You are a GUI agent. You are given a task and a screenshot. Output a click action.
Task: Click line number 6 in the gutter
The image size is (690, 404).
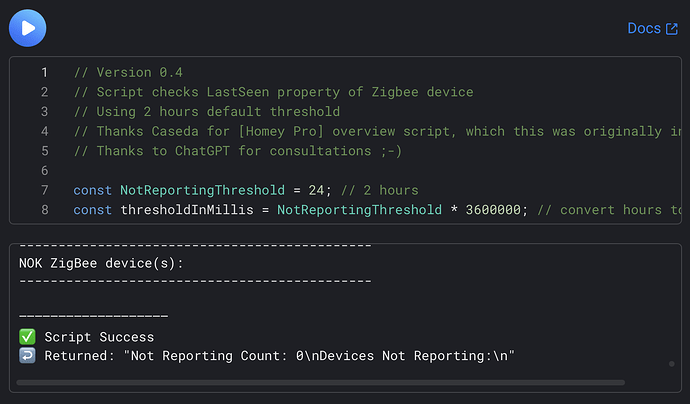click(x=44, y=170)
